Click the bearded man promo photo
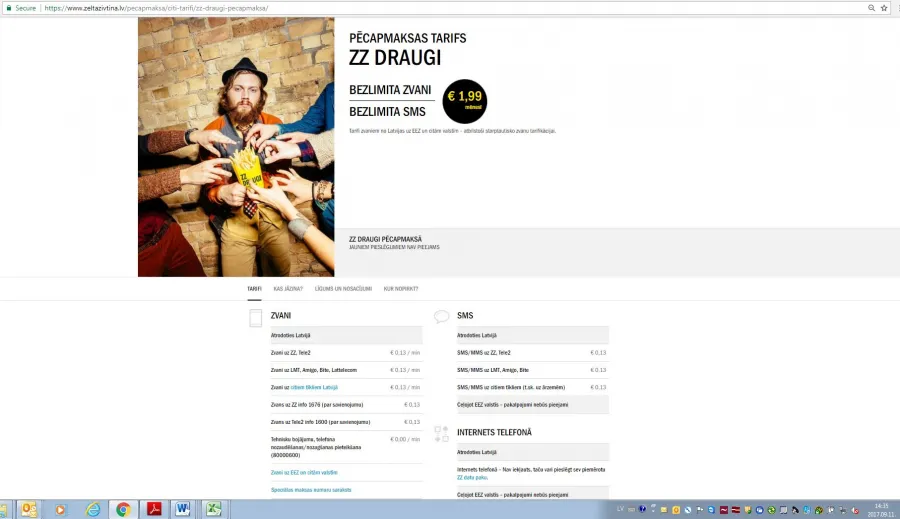 pos(236,147)
